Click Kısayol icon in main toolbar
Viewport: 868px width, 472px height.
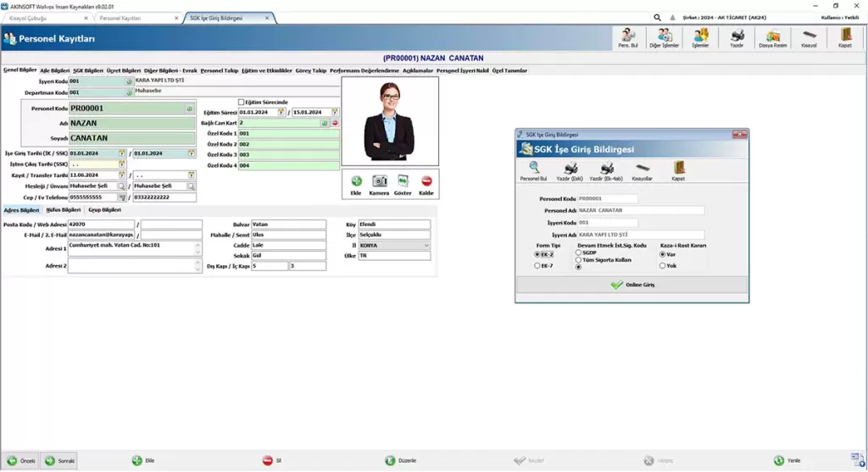click(809, 38)
